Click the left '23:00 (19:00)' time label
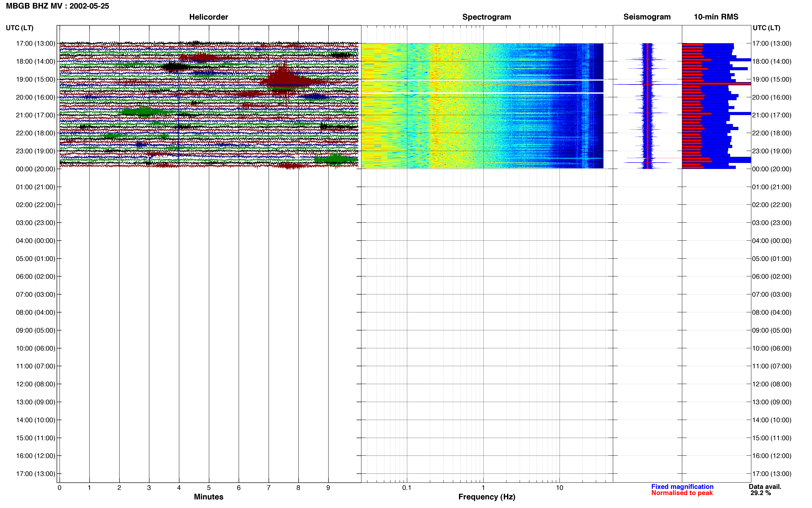This screenshot has width=812, height=508. coord(36,151)
